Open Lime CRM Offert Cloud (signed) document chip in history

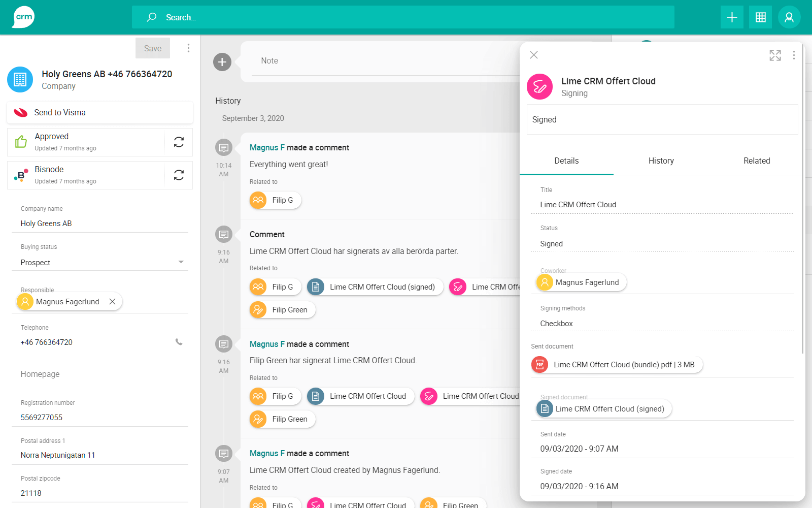375,287
